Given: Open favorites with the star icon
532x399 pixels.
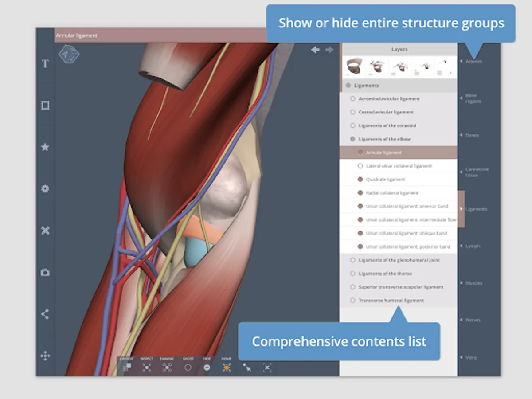Looking at the screenshot, I should click(45, 147).
